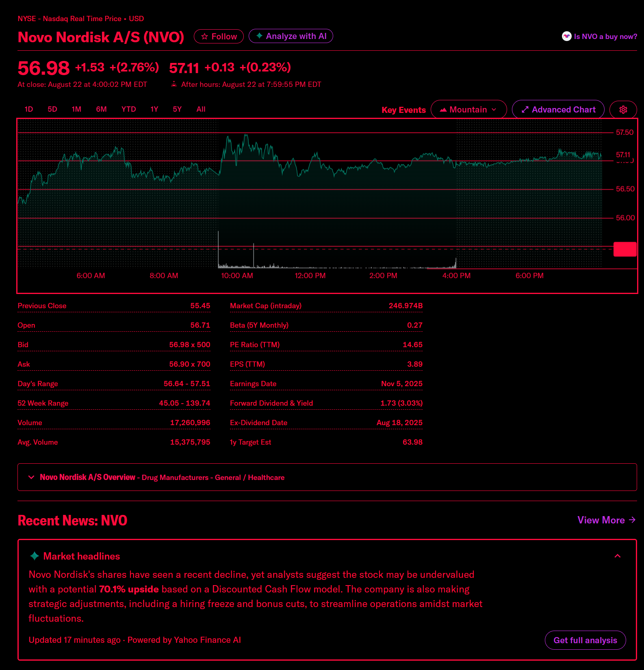Screen dimensions: 644x670
Task: Click the 57.50 price axis label
Action: [625, 132]
